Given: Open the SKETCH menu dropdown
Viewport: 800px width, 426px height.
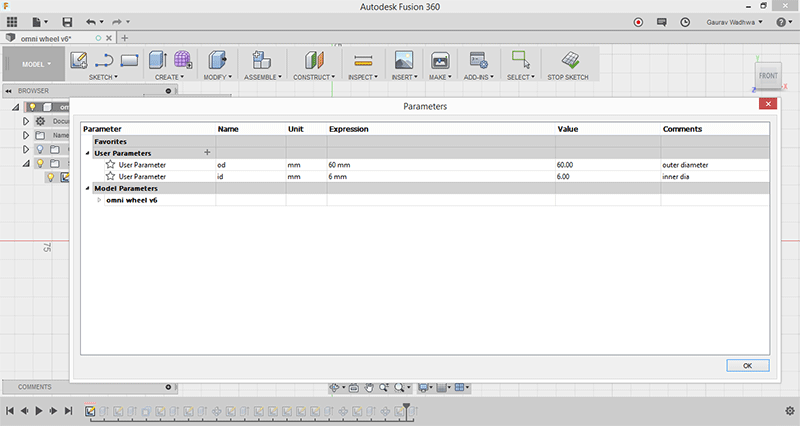Looking at the screenshot, I should (103, 77).
